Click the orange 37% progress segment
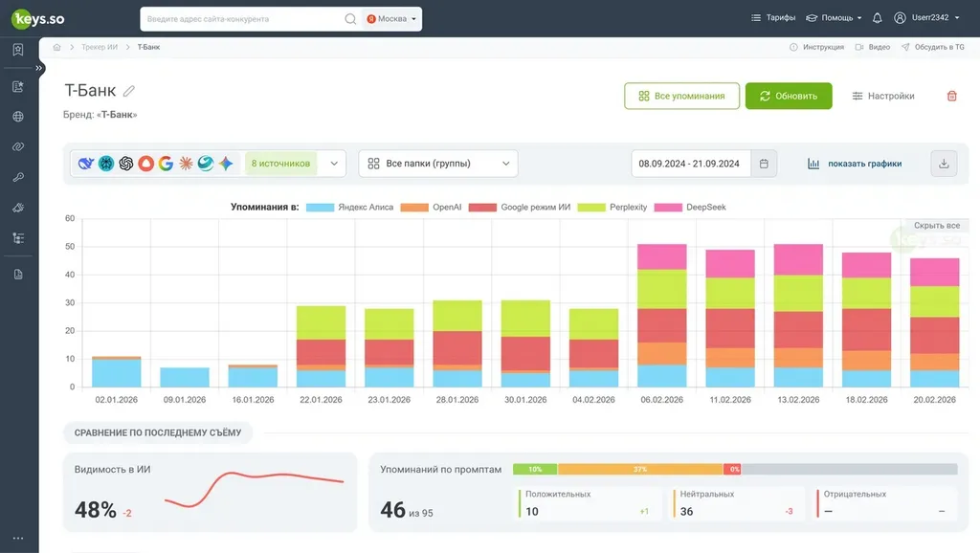980x553 pixels. (x=640, y=469)
